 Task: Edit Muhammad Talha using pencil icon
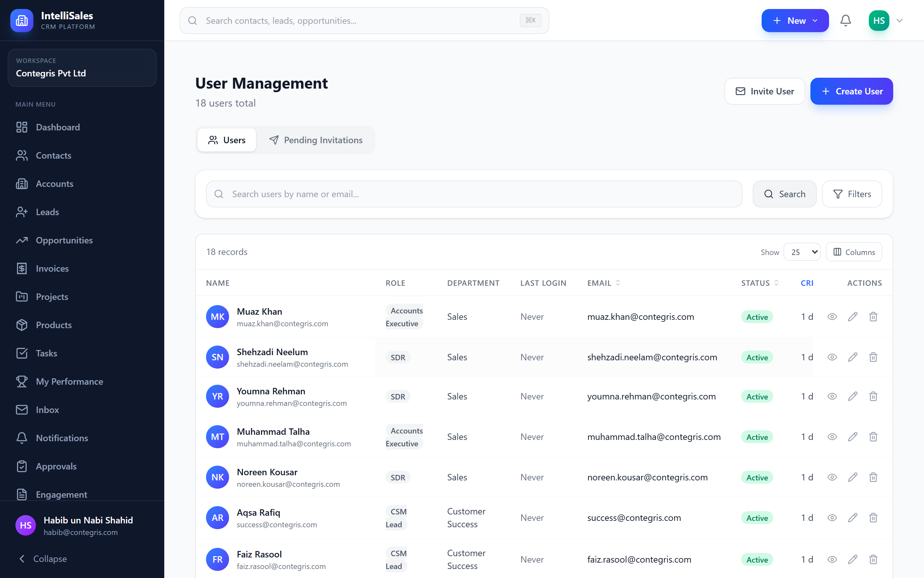pos(852,437)
